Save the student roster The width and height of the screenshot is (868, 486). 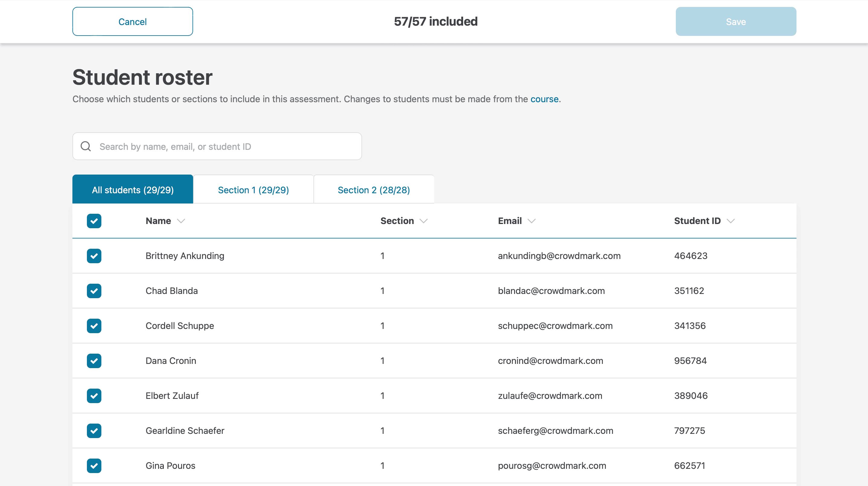point(736,21)
